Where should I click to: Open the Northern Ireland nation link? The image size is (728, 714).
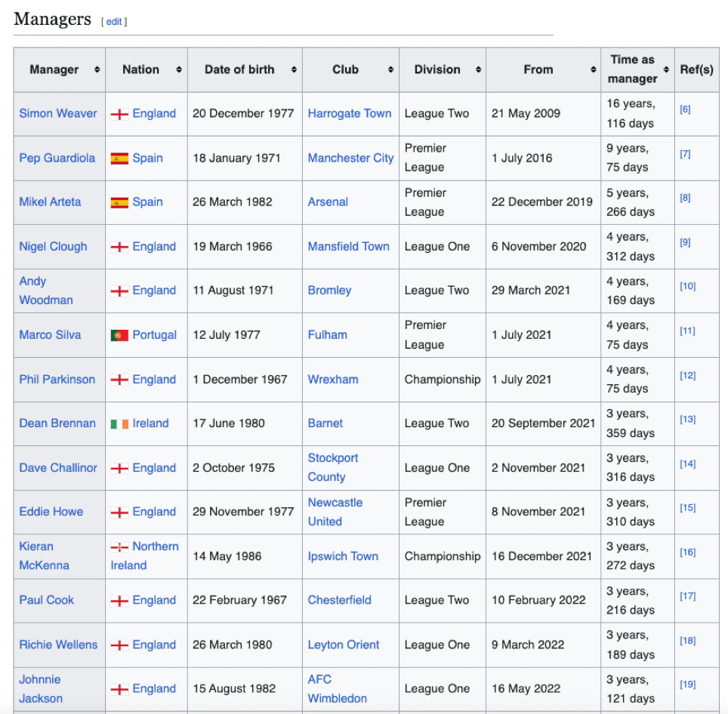click(144, 556)
